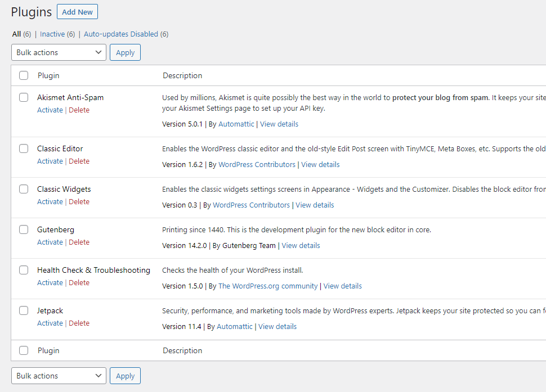Viewport: 546px width, 392px height.
Task: Select the Jetpack plugin name
Action: (50, 310)
